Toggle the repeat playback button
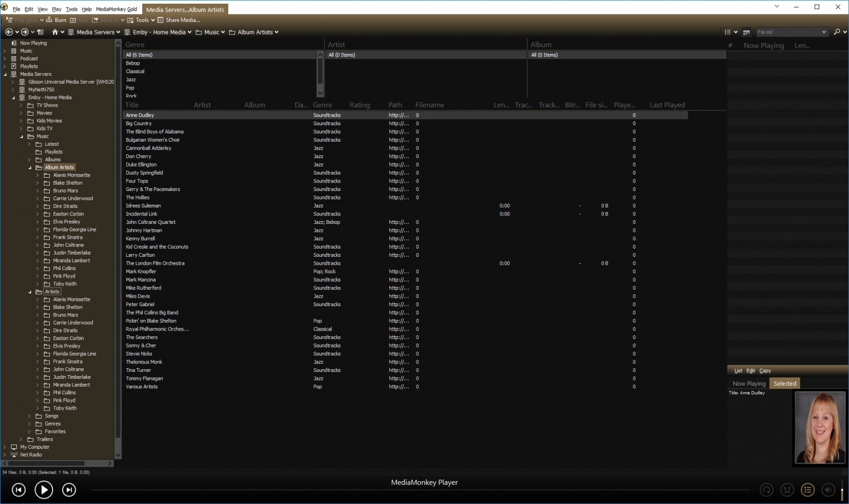Viewport: 849px width, 504px height. [x=766, y=490]
